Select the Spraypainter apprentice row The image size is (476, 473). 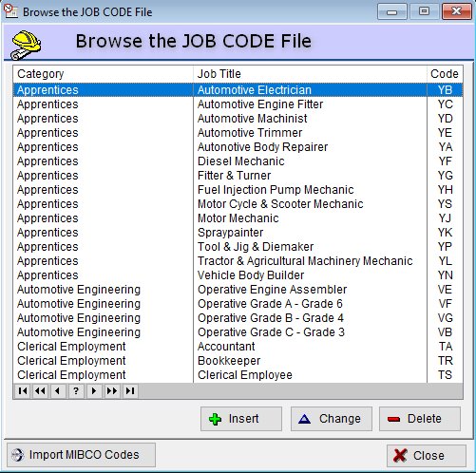coord(238,233)
